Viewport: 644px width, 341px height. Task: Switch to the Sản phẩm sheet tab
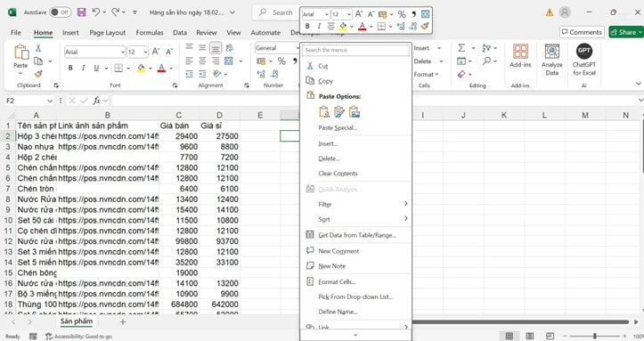click(x=77, y=321)
